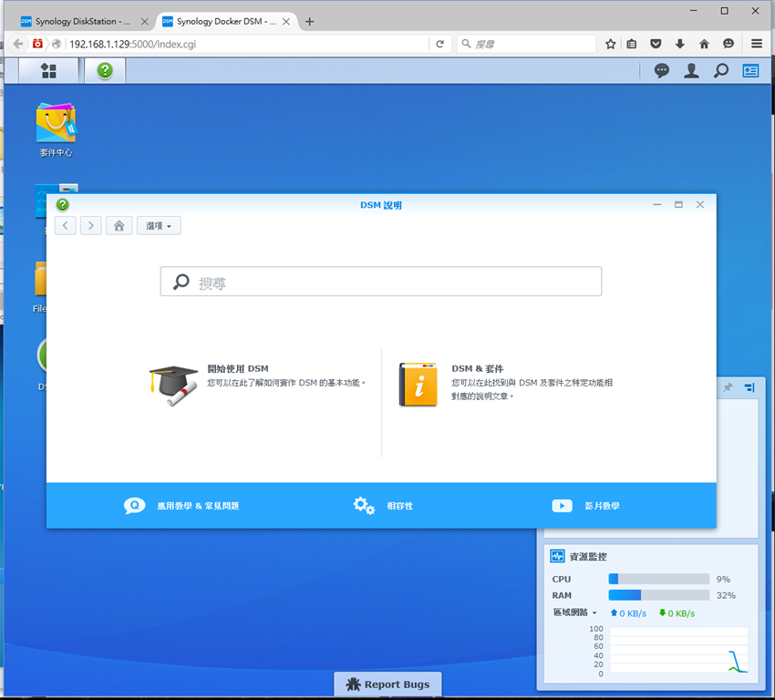Show bookmarks list icon in browser
This screenshot has width=775, height=700.
632,44
